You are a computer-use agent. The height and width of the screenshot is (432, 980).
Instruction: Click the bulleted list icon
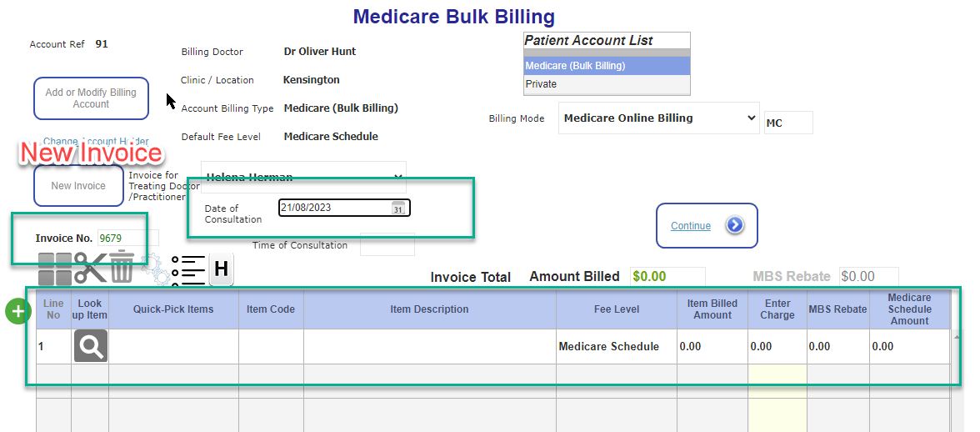(188, 269)
